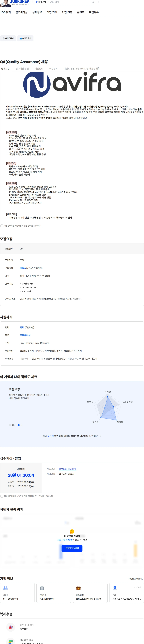Switch to the 기업정보 tab

[39, 69]
